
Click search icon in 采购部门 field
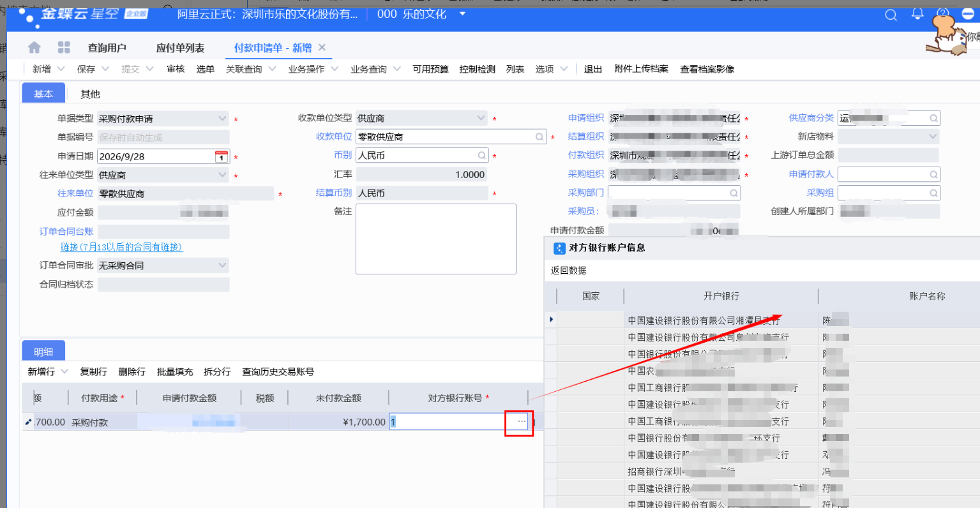[734, 193]
